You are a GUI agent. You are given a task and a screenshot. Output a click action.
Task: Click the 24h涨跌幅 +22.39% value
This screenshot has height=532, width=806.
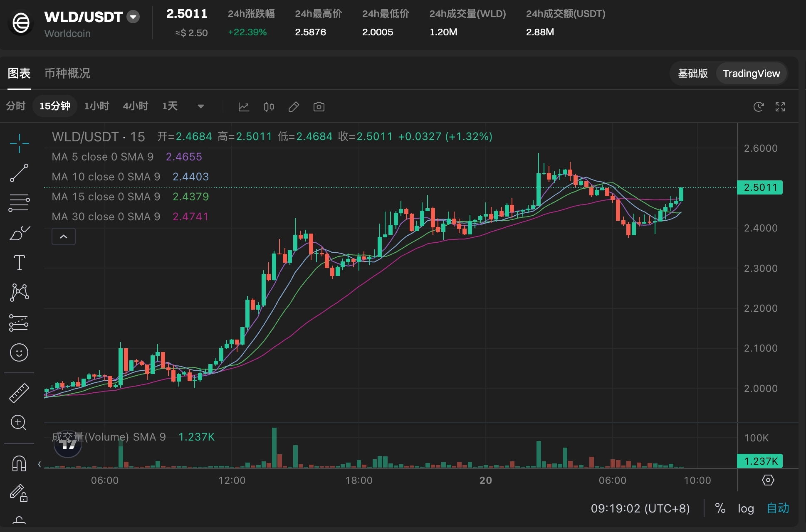[x=247, y=32]
